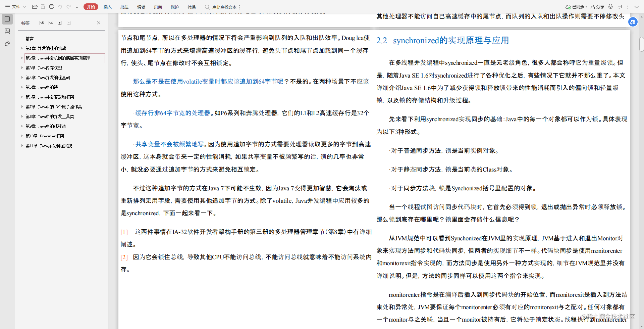644x329 pixels.
Task: Expand the 第3章 Java内存模型 bookmark
Action: (22, 68)
